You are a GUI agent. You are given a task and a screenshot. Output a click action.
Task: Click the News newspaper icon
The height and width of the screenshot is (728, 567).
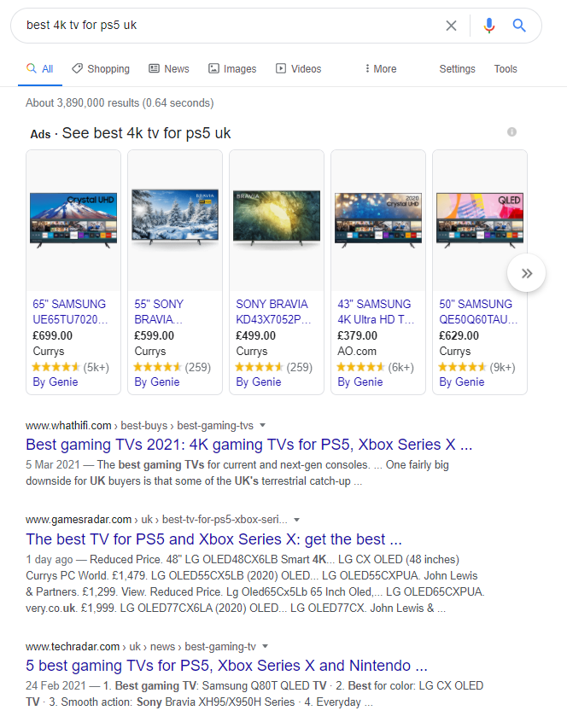click(154, 69)
